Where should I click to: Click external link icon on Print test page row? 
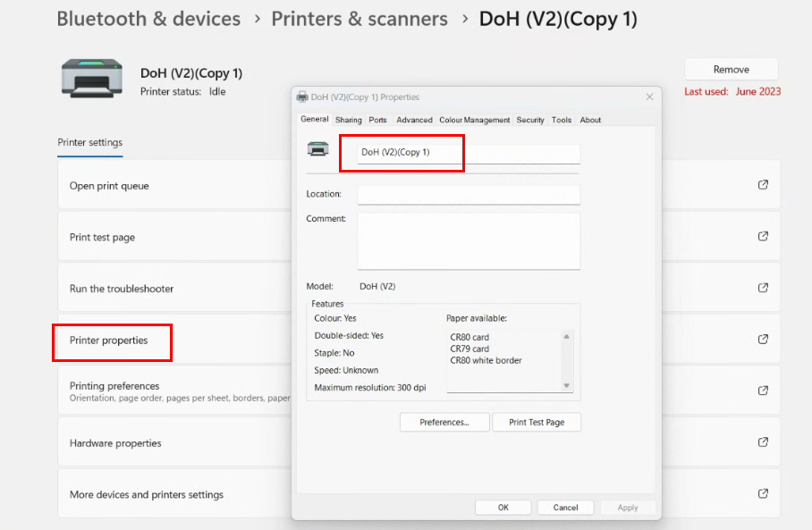[763, 236]
